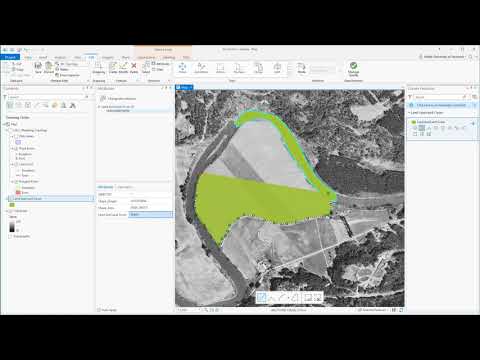Viewport: 480px width, 360px height.
Task: Toggle checkbox of second sublayer in group
Action: coord(16,148)
